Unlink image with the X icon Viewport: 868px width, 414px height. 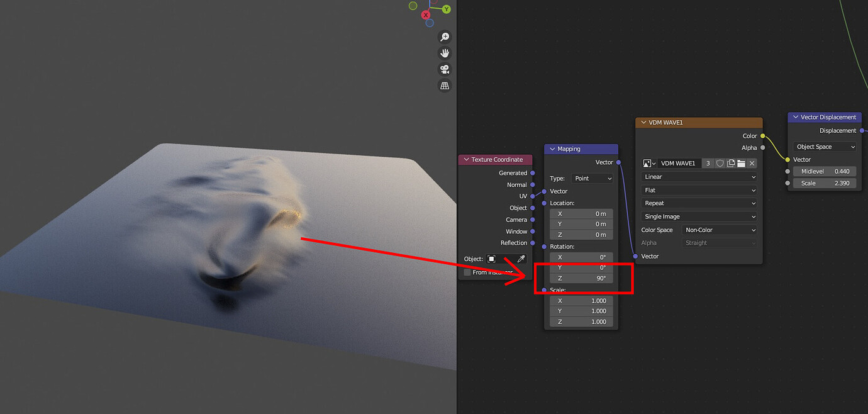752,163
